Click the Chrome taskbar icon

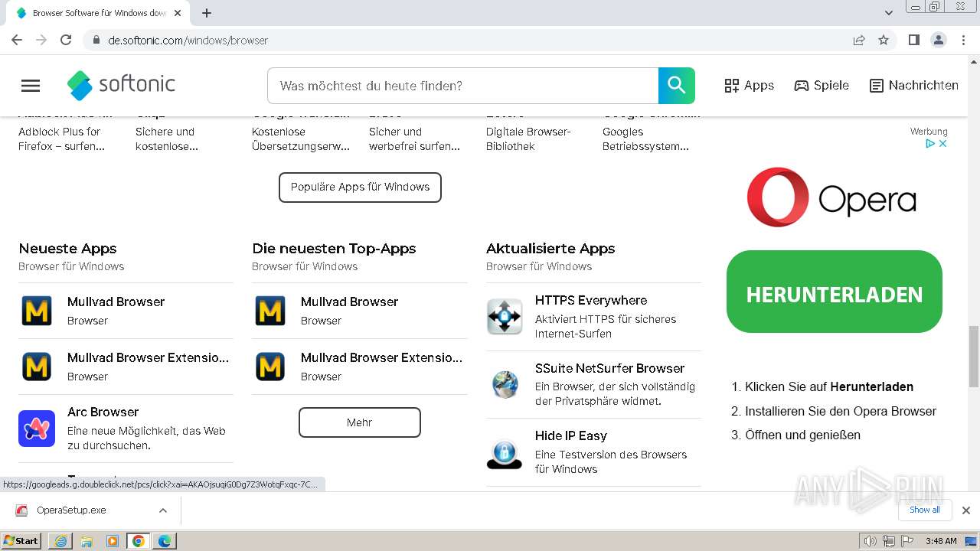139,541
